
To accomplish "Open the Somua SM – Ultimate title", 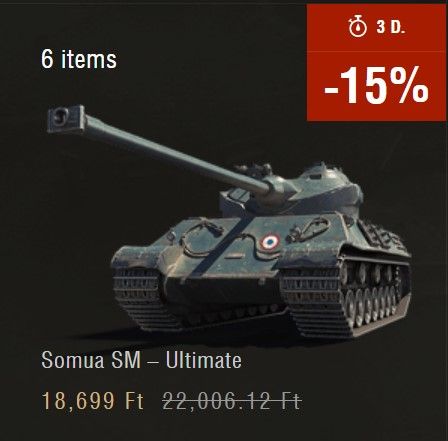I will [141, 361].
